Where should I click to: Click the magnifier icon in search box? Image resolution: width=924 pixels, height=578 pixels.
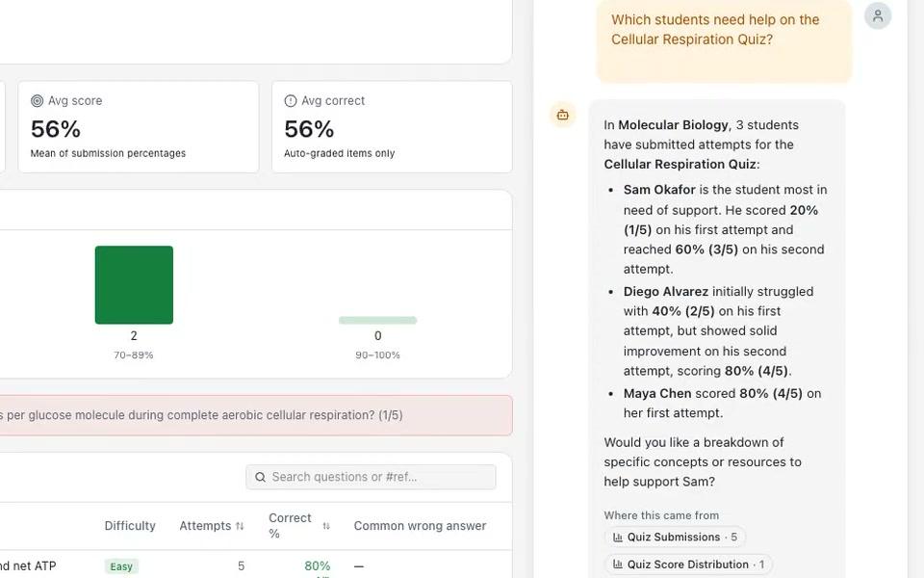(260, 477)
